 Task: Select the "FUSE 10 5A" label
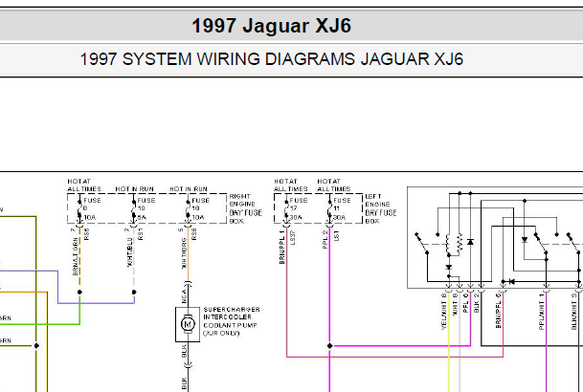pyautogui.click(x=146, y=208)
